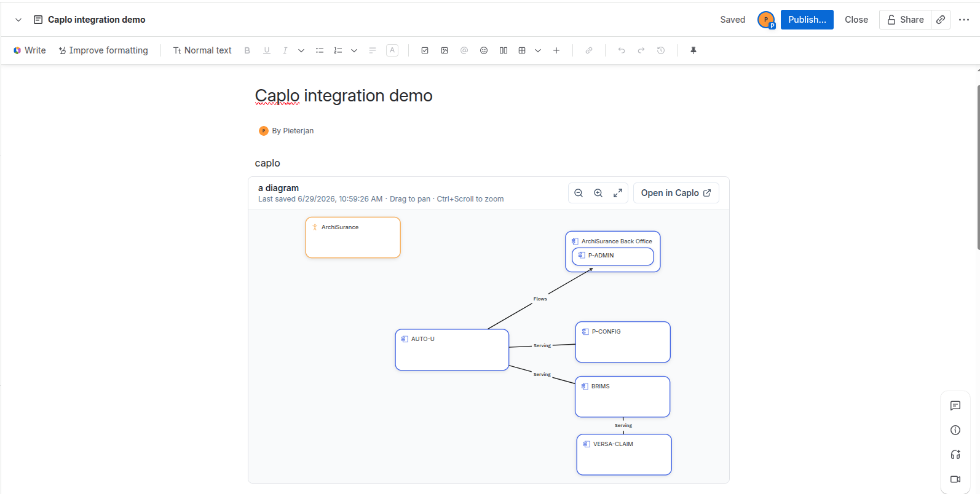
Task: Click the Saved status text
Action: click(x=733, y=20)
